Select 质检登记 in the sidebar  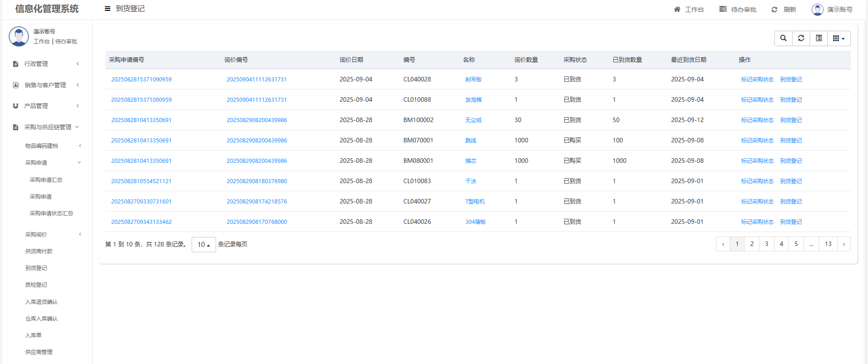pos(36,285)
